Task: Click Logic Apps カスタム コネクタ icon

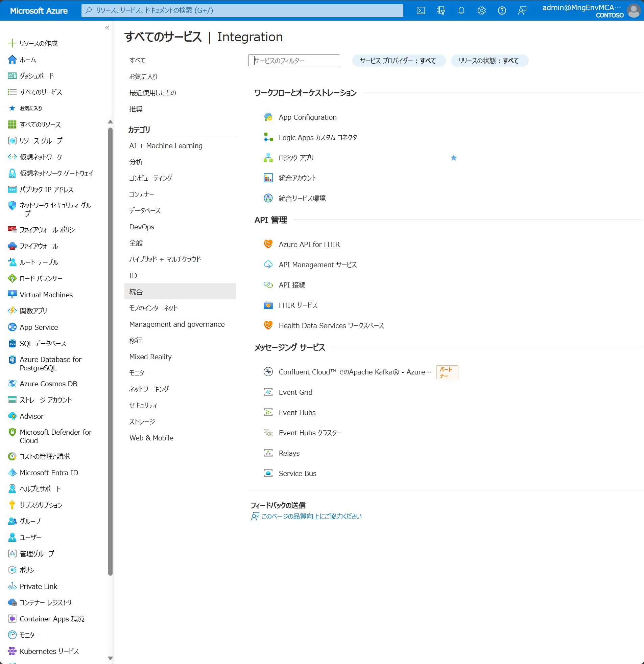Action: pos(268,138)
